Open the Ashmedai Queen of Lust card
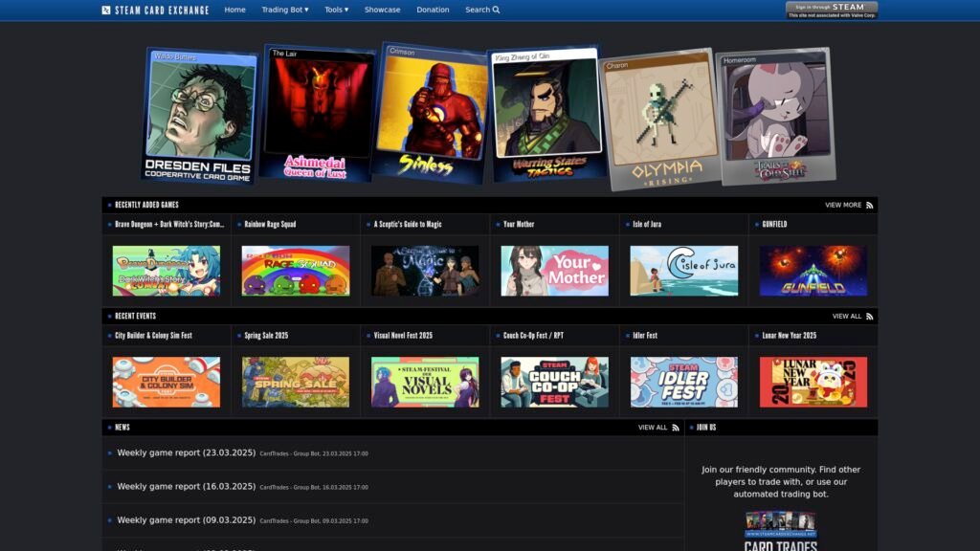The height and width of the screenshot is (551, 980). tap(317, 113)
